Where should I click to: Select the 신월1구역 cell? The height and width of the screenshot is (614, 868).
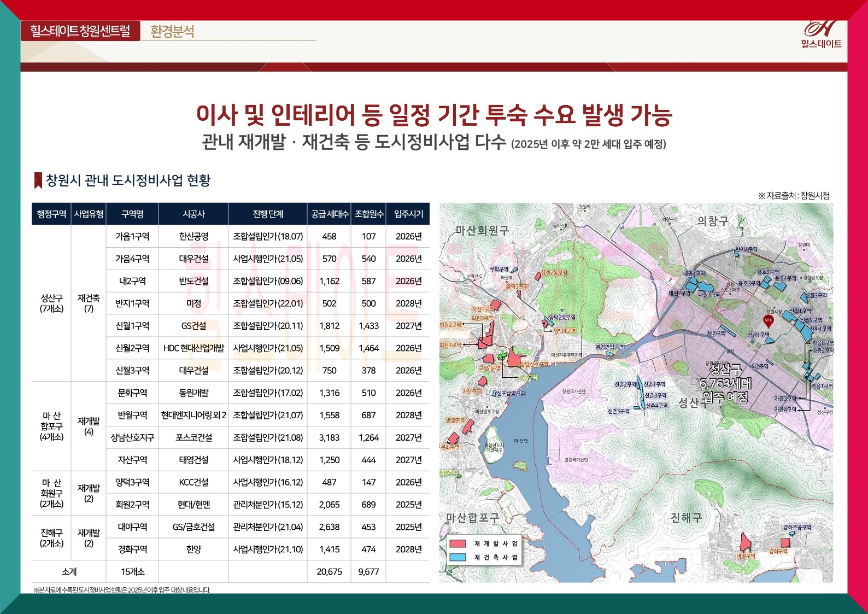(132, 326)
